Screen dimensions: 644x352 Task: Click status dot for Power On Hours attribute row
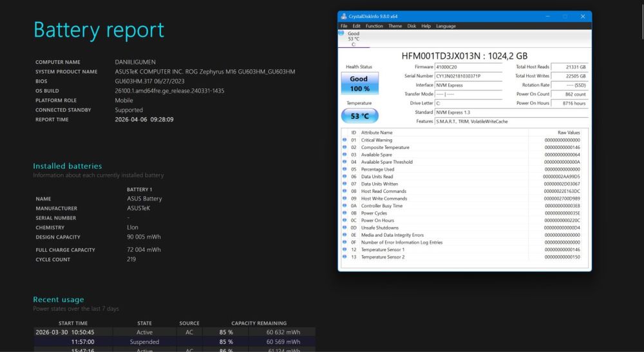point(345,220)
